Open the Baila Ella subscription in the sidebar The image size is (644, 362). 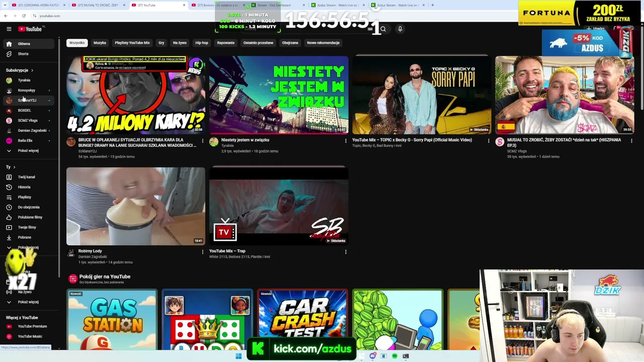point(29,141)
